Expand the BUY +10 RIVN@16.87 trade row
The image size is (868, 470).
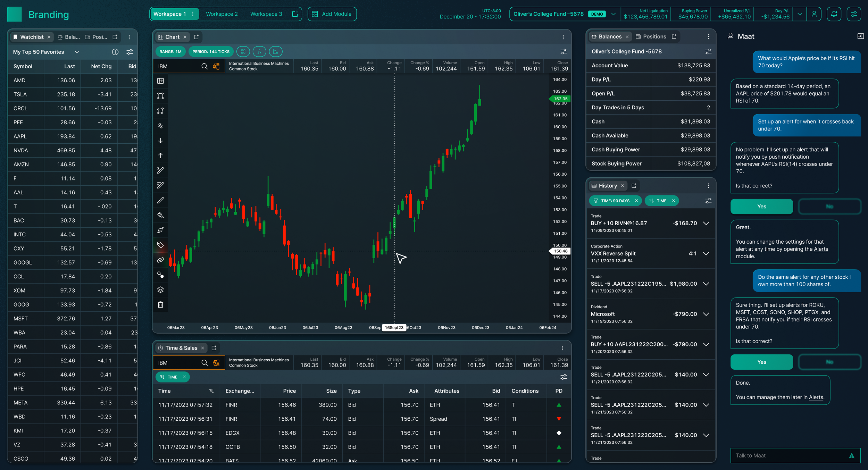pos(706,223)
